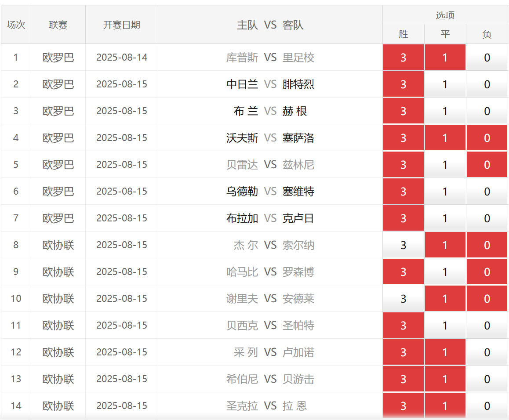Toggle draw option 1 for 库普斯 VS 里足校

point(445,58)
